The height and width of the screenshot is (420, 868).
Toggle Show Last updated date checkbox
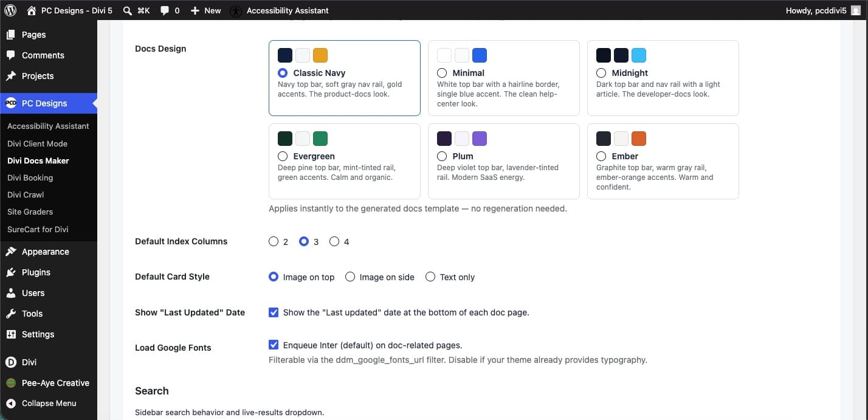click(274, 312)
